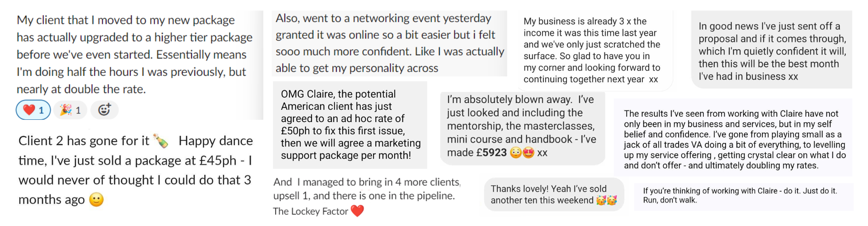
Task: Click the 'upgraded to a higher tier package' message
Action: coord(135,54)
